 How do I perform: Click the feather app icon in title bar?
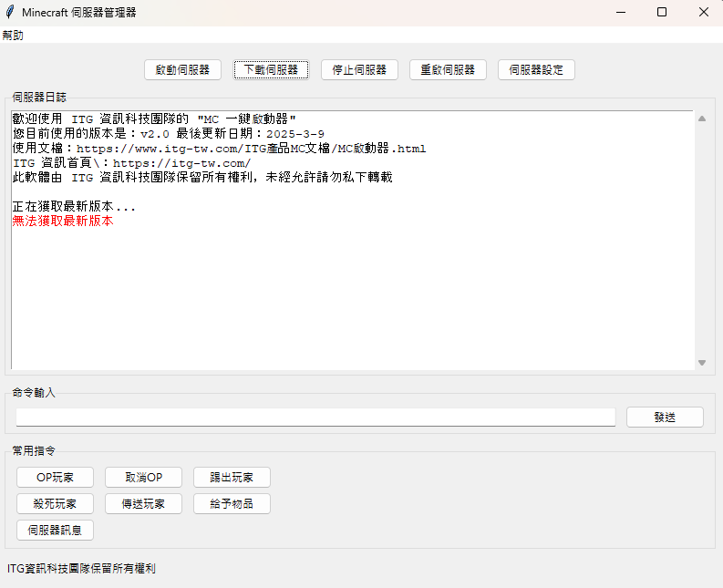[10, 12]
